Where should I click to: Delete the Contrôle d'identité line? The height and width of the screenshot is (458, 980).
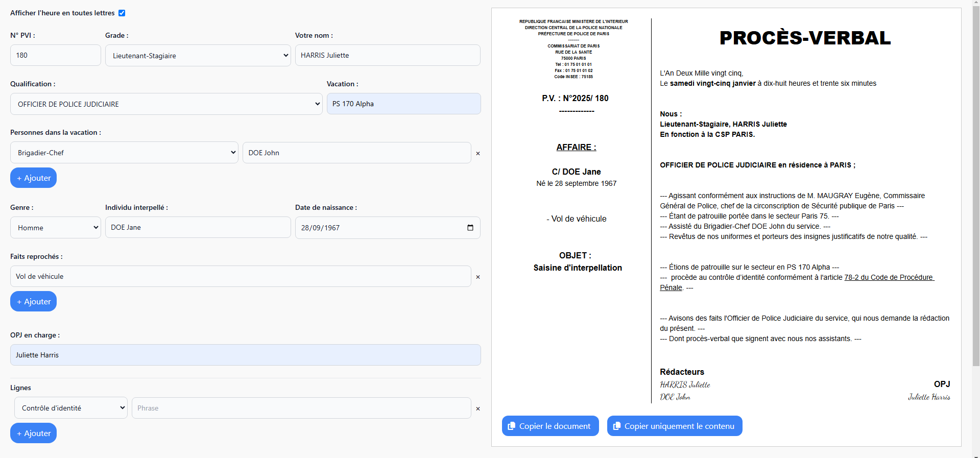[478, 408]
